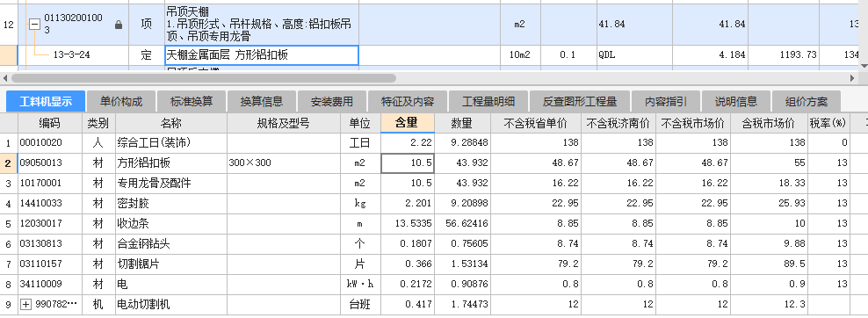This screenshot has width=868, height=318.
Task: Select the 方形铝扣板 name cell
Action: [171, 163]
